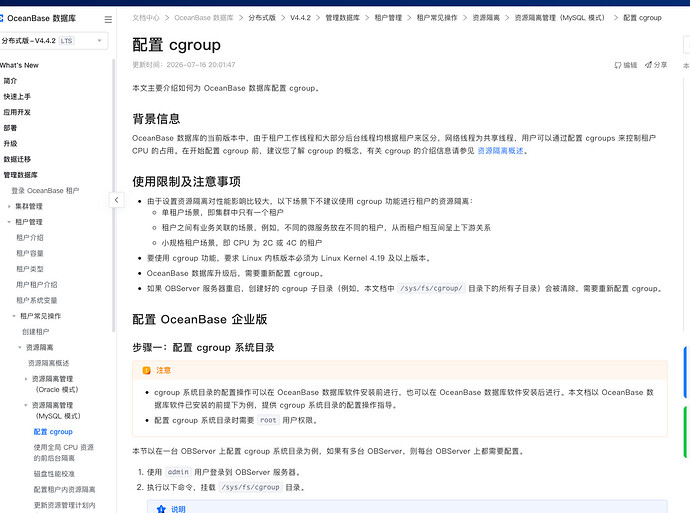Open 用户租户介绍 page in sidebar
This screenshot has height=513, width=690.
click(37, 285)
